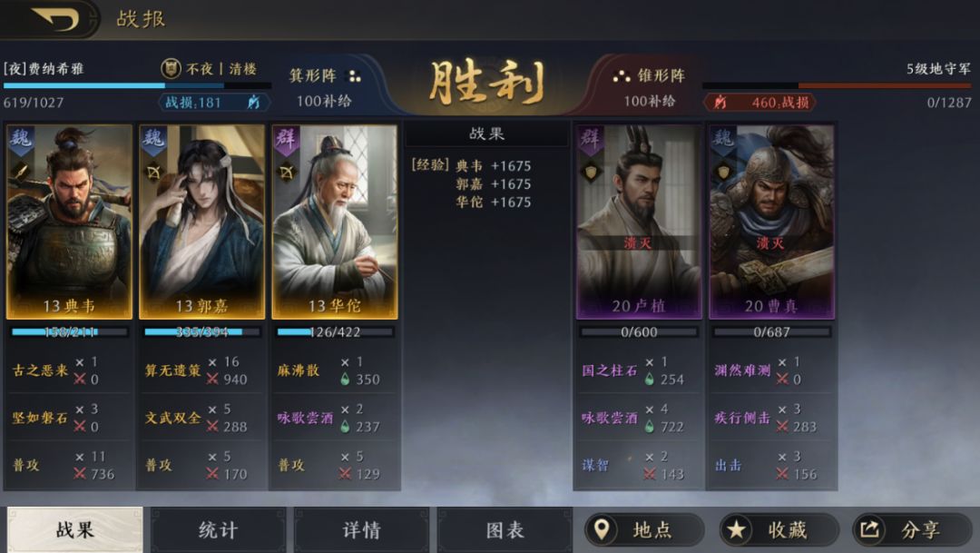Click the 箕形阵 formation dots icon
Screen dimensions: 980x553
coord(355,76)
